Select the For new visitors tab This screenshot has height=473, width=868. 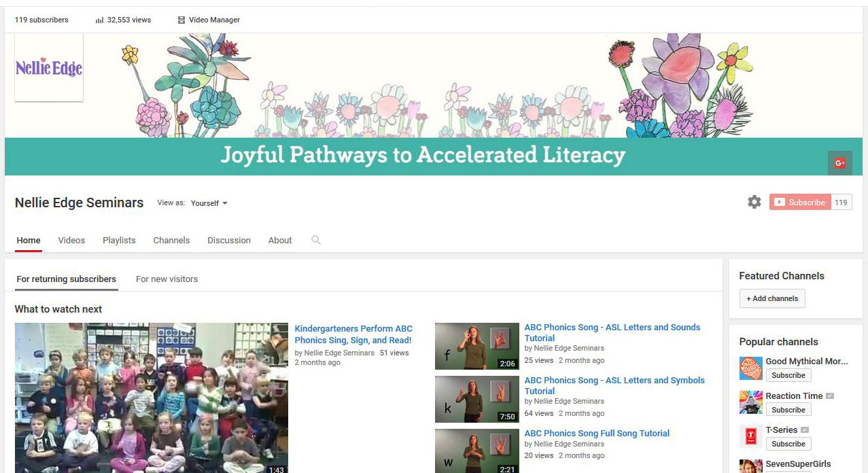pyautogui.click(x=167, y=279)
